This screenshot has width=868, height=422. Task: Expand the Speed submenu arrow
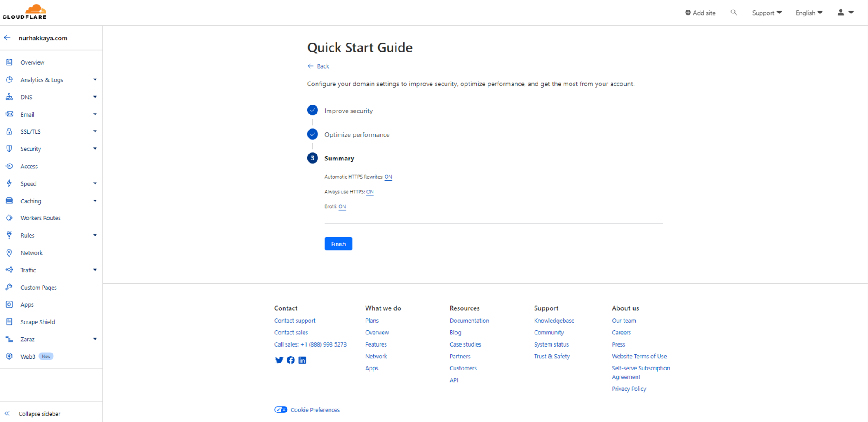tap(95, 183)
